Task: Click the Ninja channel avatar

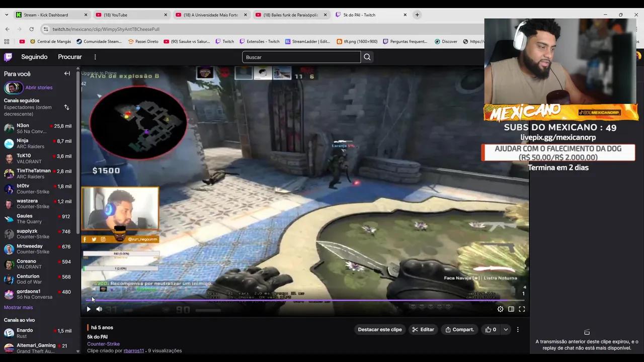Action: point(9,143)
